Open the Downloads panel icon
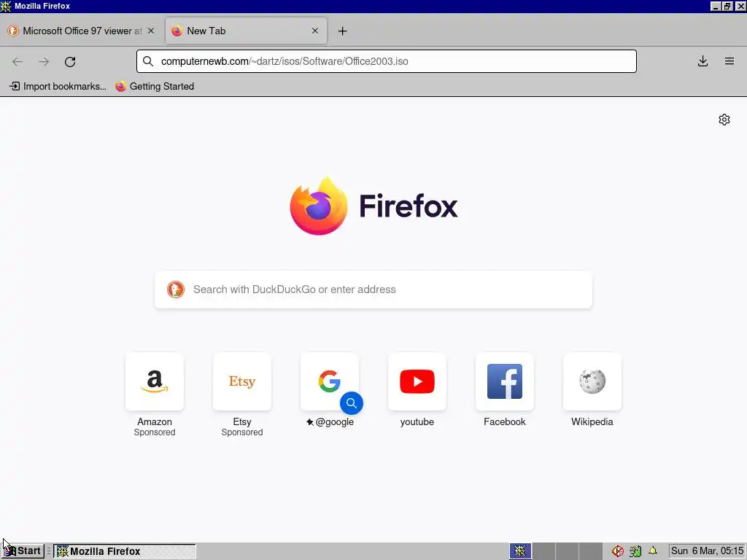Screen dimensions: 747x560 coord(703,61)
